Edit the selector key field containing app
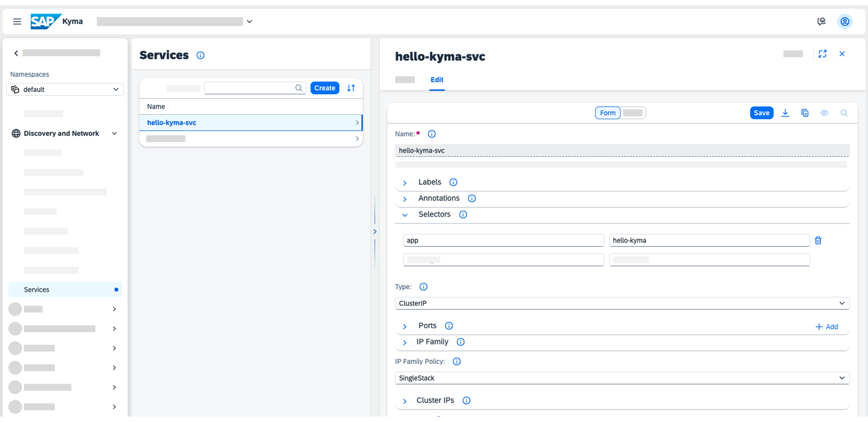The height and width of the screenshot is (422, 868). (x=503, y=240)
